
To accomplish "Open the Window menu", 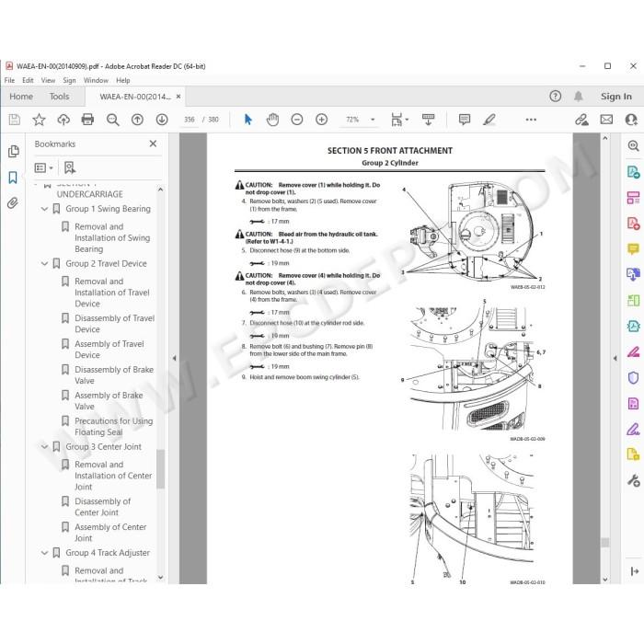I will point(96,80).
